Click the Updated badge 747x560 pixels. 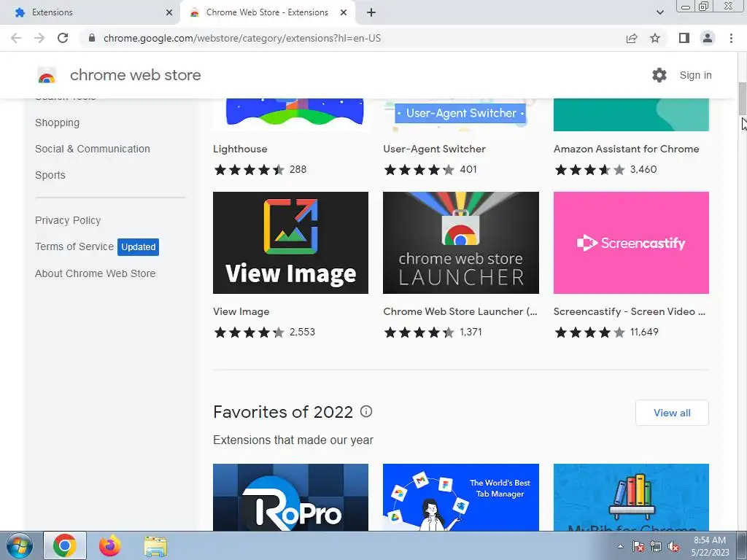[138, 247]
